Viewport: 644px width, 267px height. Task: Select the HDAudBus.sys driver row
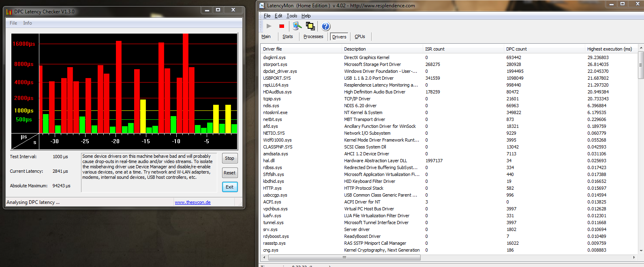click(449, 92)
